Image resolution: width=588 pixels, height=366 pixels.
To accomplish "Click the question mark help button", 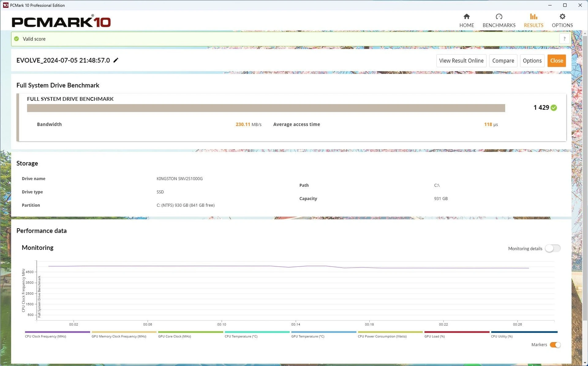I will coord(564,39).
